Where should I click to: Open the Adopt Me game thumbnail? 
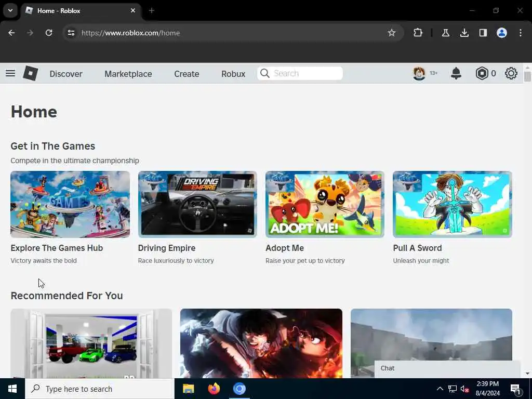pyautogui.click(x=325, y=204)
